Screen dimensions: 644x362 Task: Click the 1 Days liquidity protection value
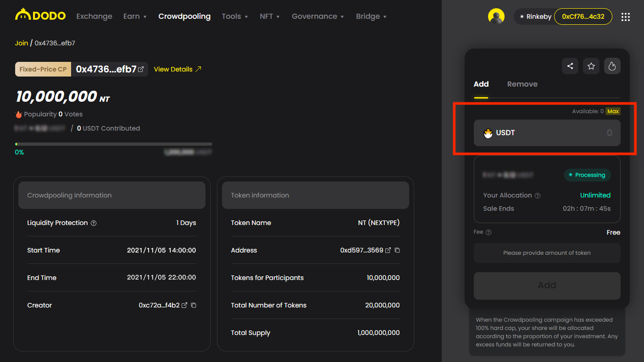coord(186,223)
